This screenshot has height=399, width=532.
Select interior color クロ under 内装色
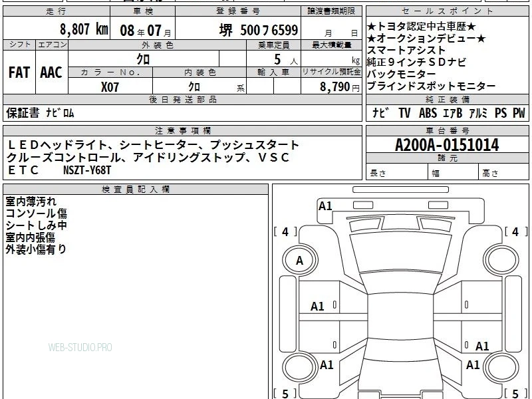tap(194, 87)
